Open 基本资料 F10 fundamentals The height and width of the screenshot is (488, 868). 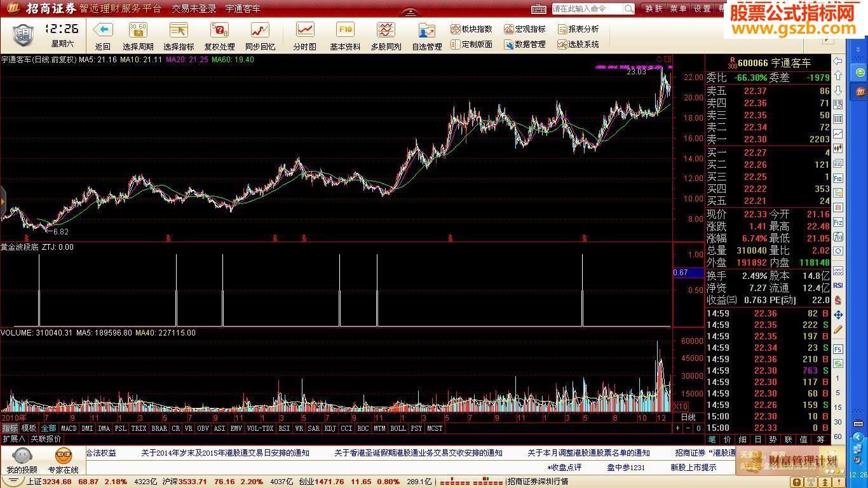coord(345,36)
